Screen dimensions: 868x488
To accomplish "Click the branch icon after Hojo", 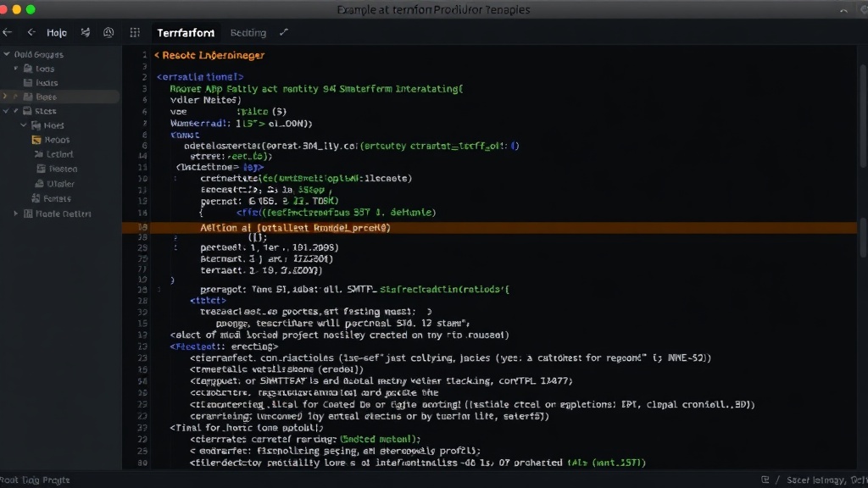I will [86, 33].
